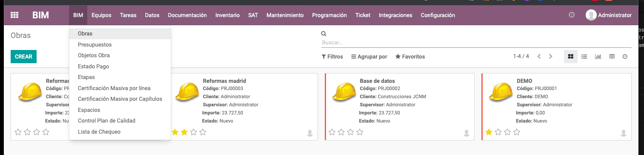Collapse the open BIM top menu

pyautogui.click(x=78, y=15)
